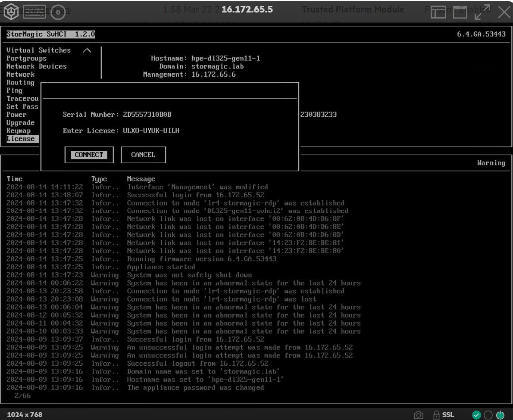Click the management IP 16.172.65.6

[213, 75]
